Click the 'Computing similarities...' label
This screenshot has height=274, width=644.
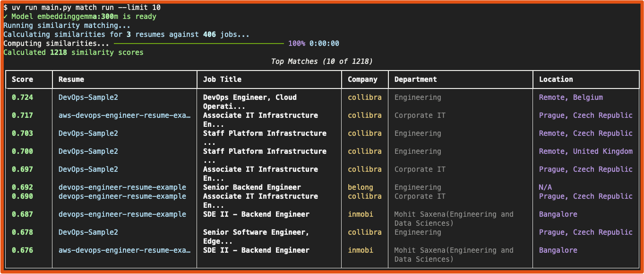pyautogui.click(x=56, y=44)
